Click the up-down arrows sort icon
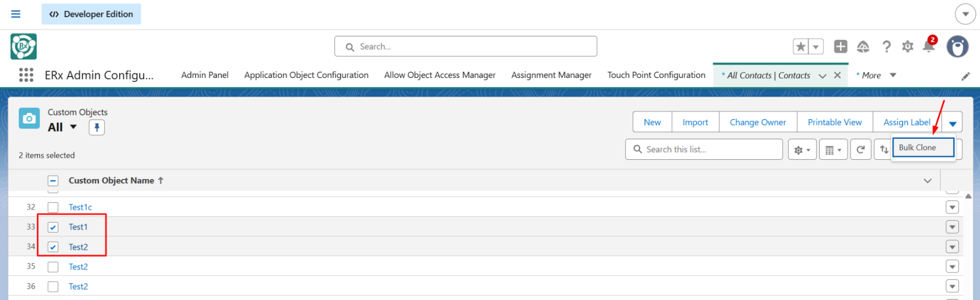The image size is (980, 300). tap(883, 150)
